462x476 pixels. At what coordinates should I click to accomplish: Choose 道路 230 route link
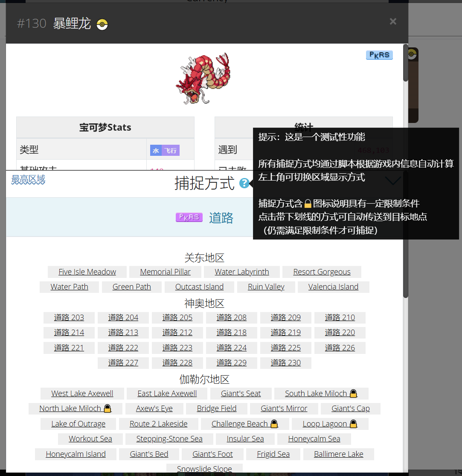(x=285, y=363)
